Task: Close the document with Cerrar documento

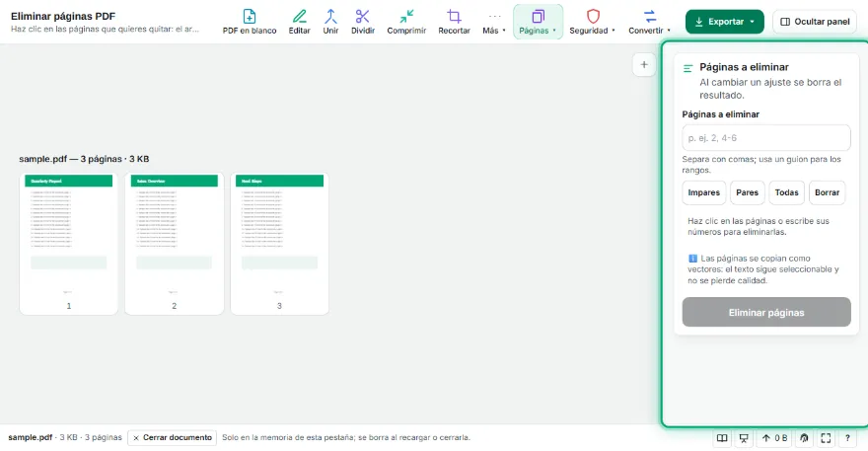Action: [x=173, y=438]
